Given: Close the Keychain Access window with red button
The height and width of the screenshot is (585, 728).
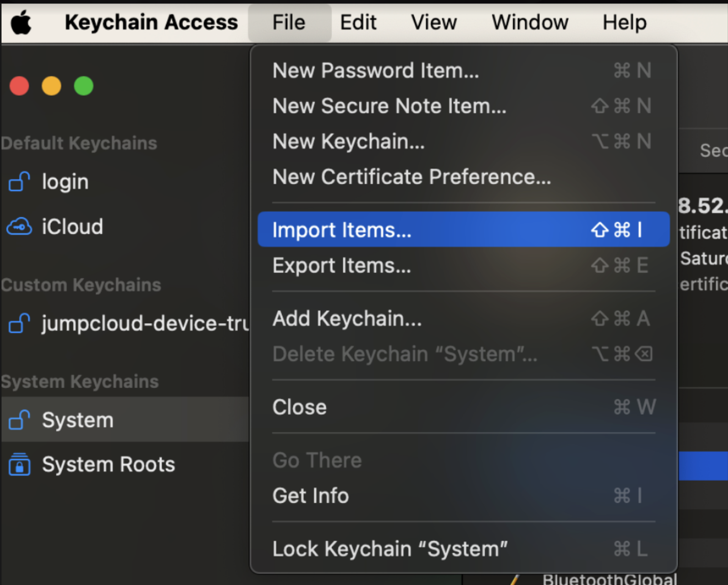Looking at the screenshot, I should pyautogui.click(x=19, y=86).
